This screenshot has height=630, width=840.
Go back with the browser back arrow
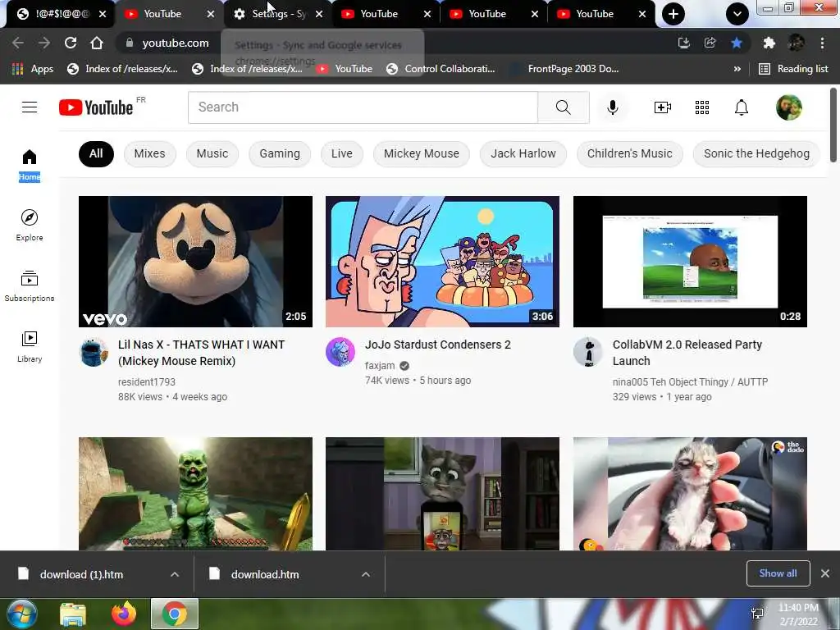tap(17, 43)
